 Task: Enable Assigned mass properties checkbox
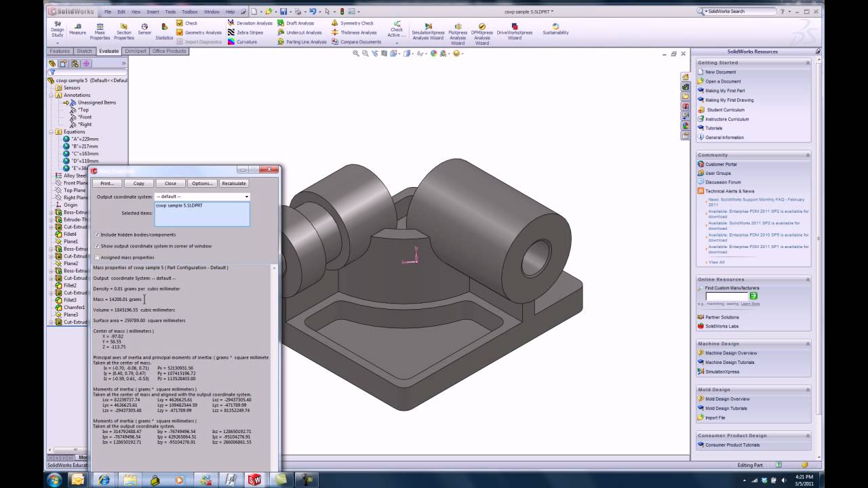(98, 258)
